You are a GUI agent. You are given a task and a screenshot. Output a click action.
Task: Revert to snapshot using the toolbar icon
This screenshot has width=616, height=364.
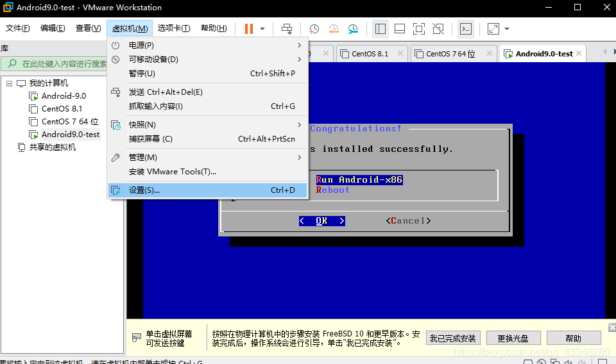(334, 29)
